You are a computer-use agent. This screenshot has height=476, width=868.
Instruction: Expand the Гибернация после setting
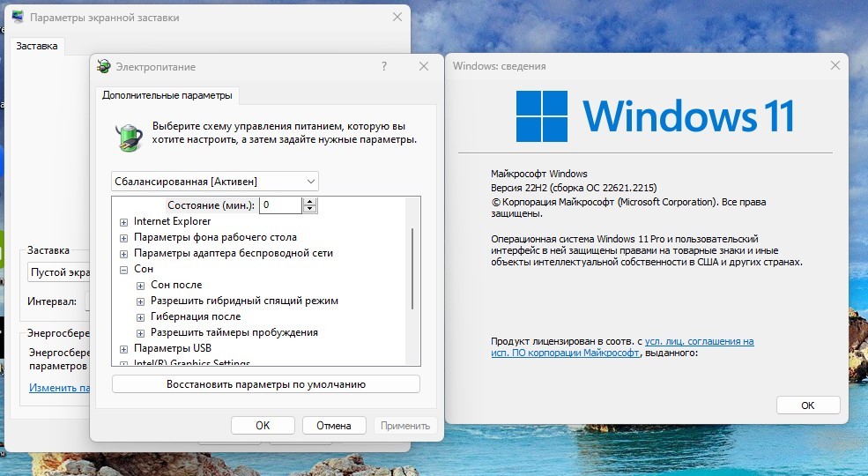pyautogui.click(x=141, y=317)
